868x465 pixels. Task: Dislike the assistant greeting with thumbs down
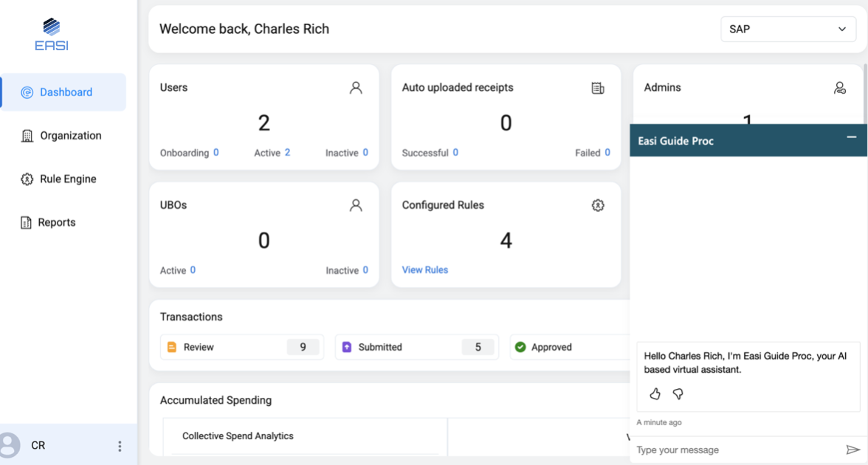coord(678,394)
